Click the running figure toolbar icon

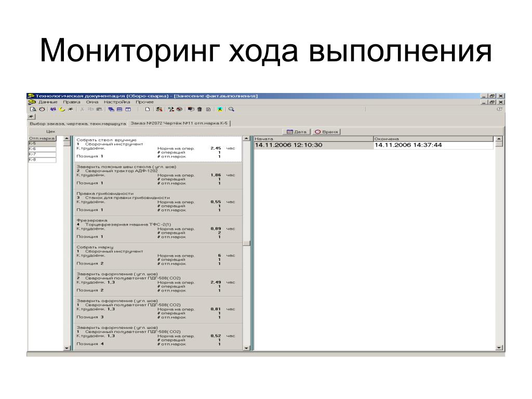(x=220, y=109)
